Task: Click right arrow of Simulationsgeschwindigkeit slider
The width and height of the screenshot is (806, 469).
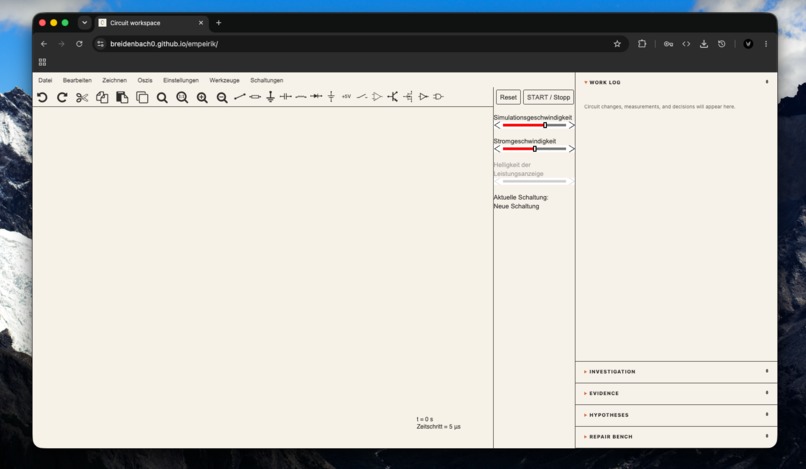Action: 572,125
